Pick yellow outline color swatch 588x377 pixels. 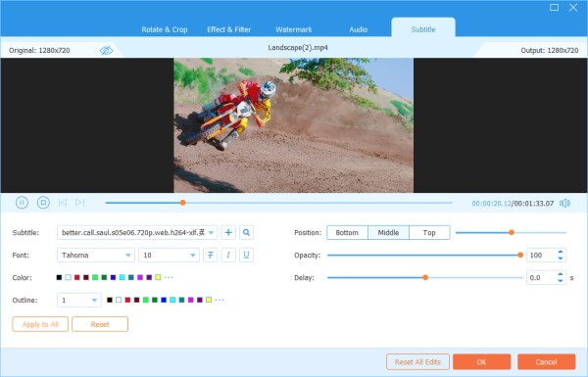(209, 301)
